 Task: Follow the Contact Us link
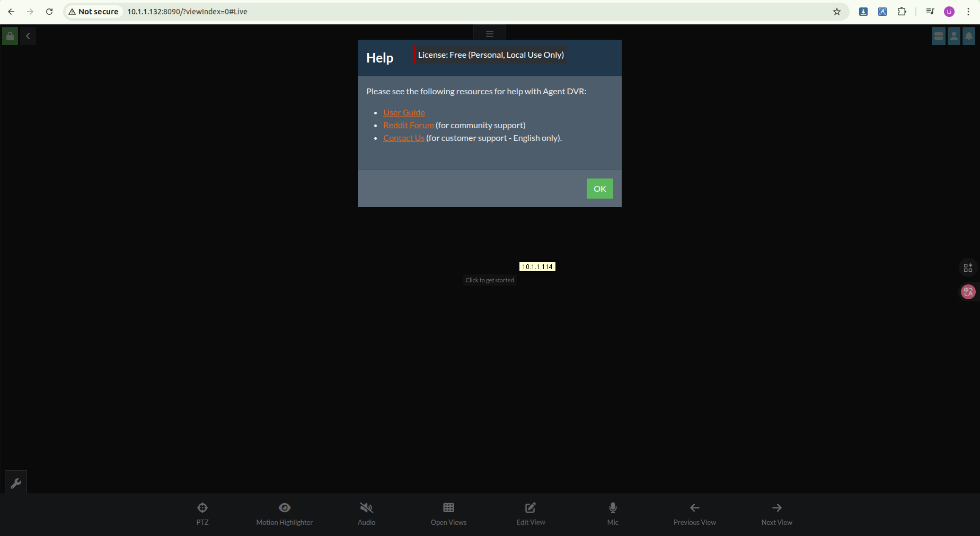(403, 138)
